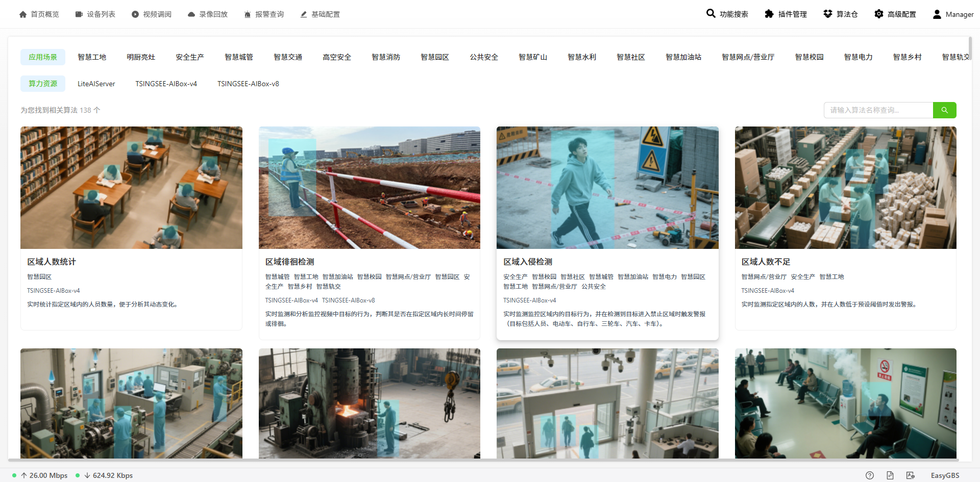Image resolution: width=980 pixels, height=482 pixels.
Task: Open the 区域人数统计 library thumbnail
Action: [131, 188]
